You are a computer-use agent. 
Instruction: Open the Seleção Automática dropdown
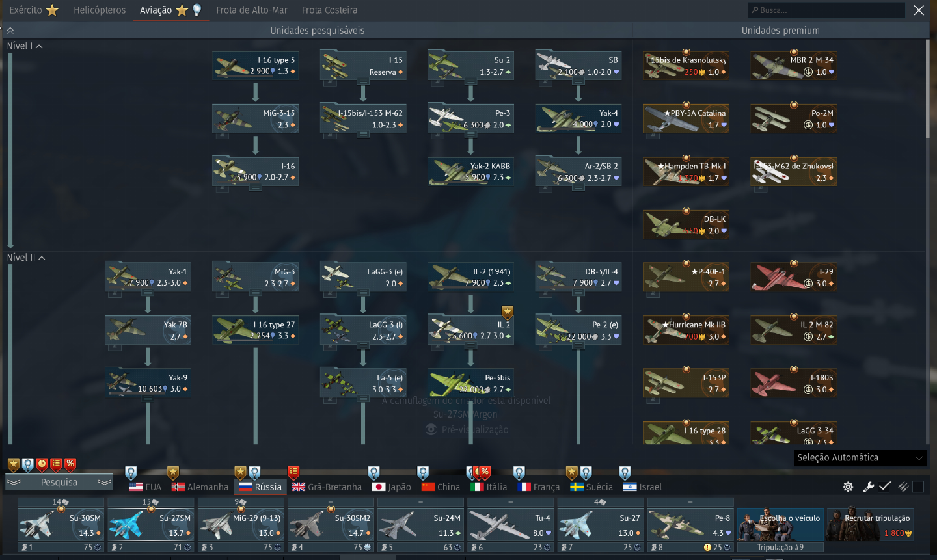(x=860, y=458)
